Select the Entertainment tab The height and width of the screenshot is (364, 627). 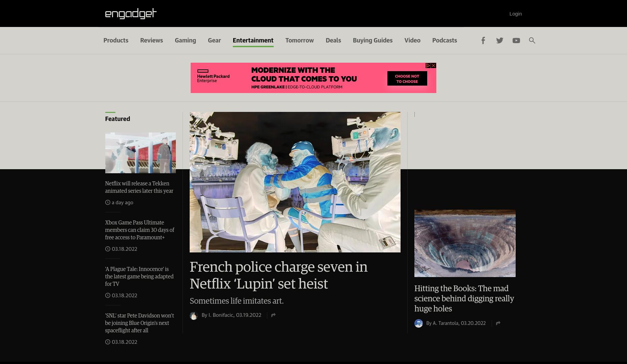click(x=253, y=40)
